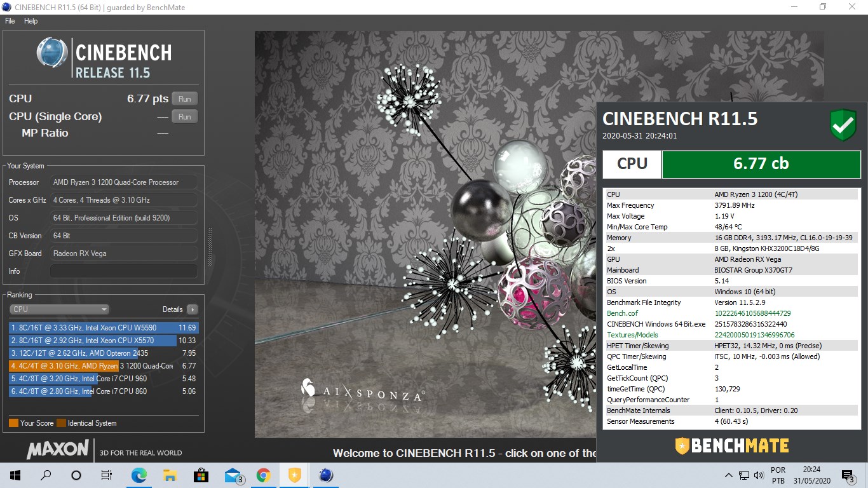Click the Your Score orange legend swatch
Image resolution: width=868 pixels, height=488 pixels.
(x=13, y=423)
